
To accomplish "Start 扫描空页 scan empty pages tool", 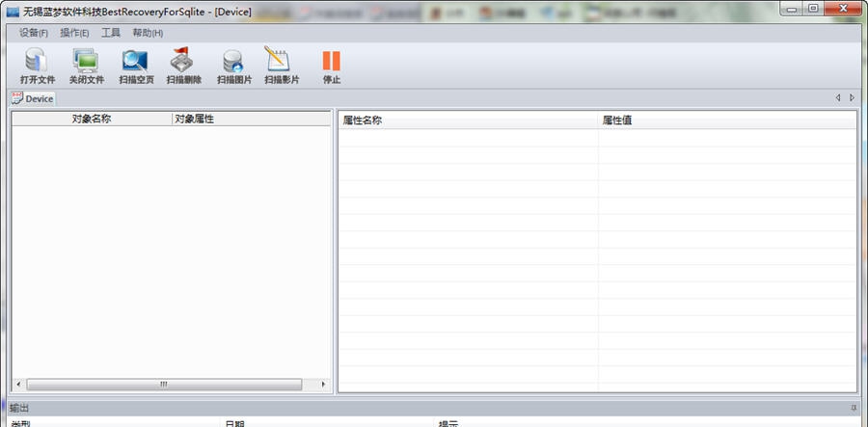I will coord(136,67).
